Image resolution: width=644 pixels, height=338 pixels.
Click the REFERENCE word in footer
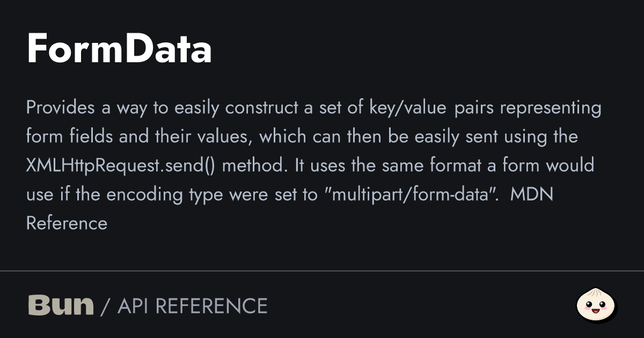click(x=211, y=306)
